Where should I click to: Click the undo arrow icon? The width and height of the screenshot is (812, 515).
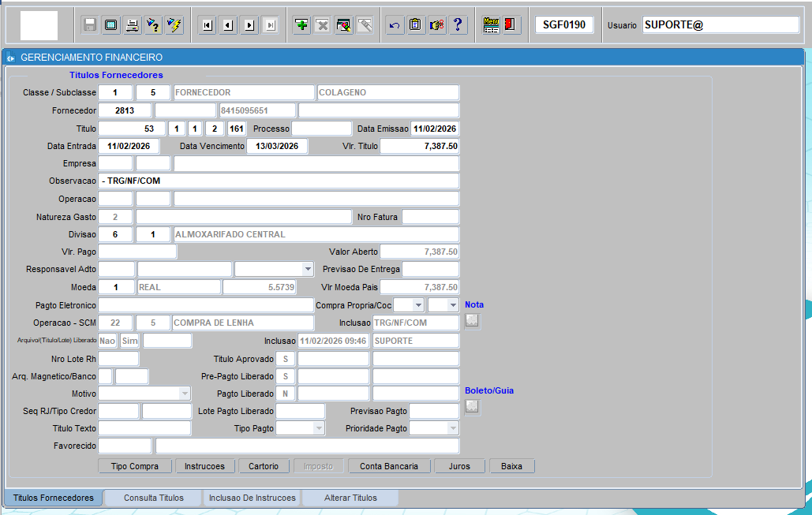pos(394,25)
